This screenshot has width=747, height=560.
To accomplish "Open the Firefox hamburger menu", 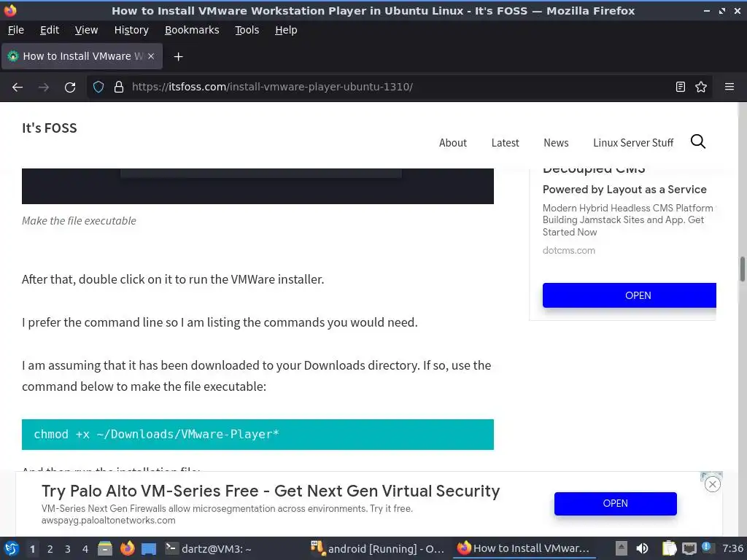I will click(729, 87).
